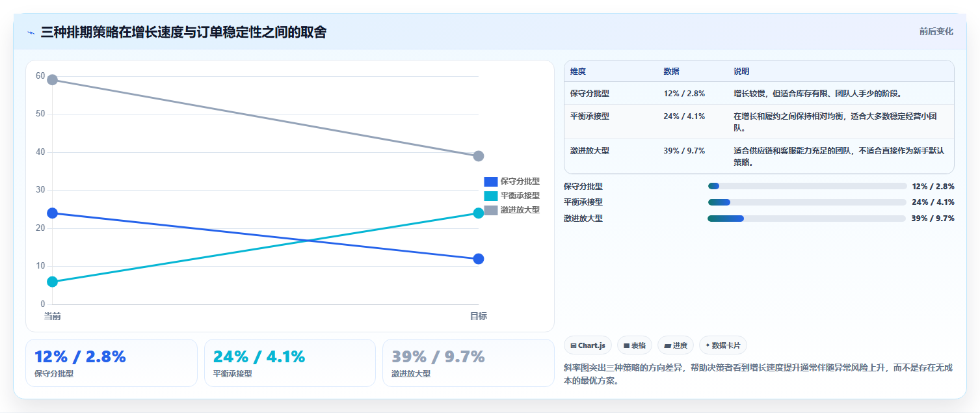Open the 12% / 2.8% 保守分批型 card
980x413 pixels.
point(111,363)
